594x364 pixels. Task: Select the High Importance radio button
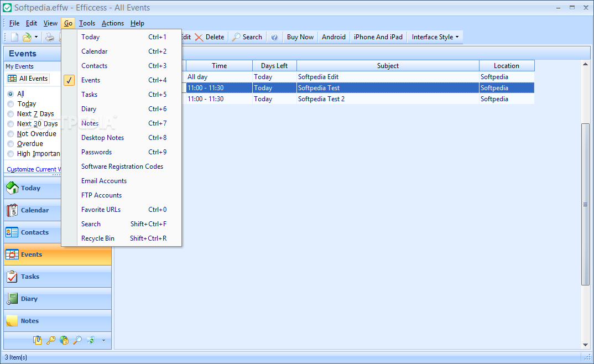point(11,154)
